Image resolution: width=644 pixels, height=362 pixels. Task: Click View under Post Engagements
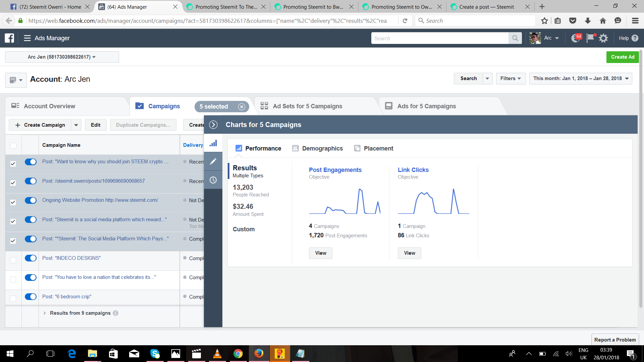coord(321,253)
